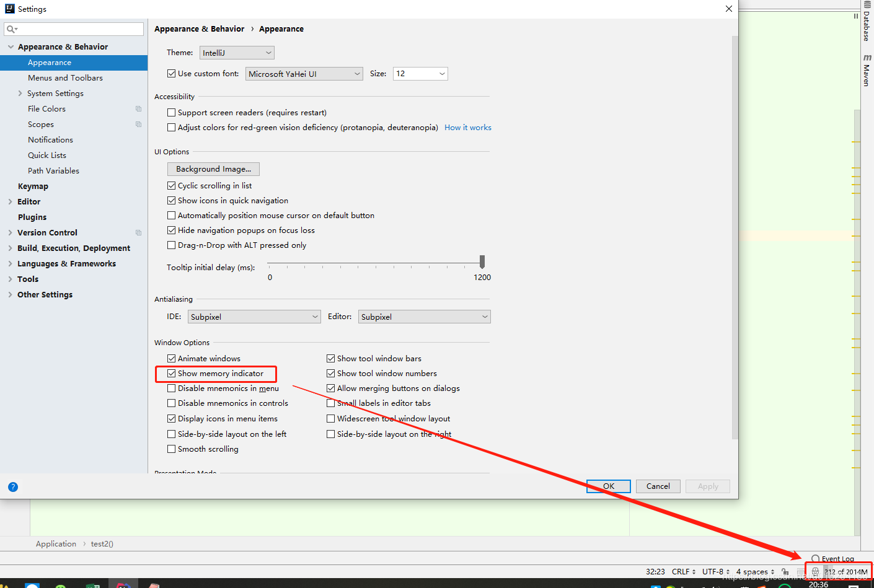Click the memory indicator 212 of 2014M
The height and width of the screenshot is (588, 874).
click(x=845, y=572)
